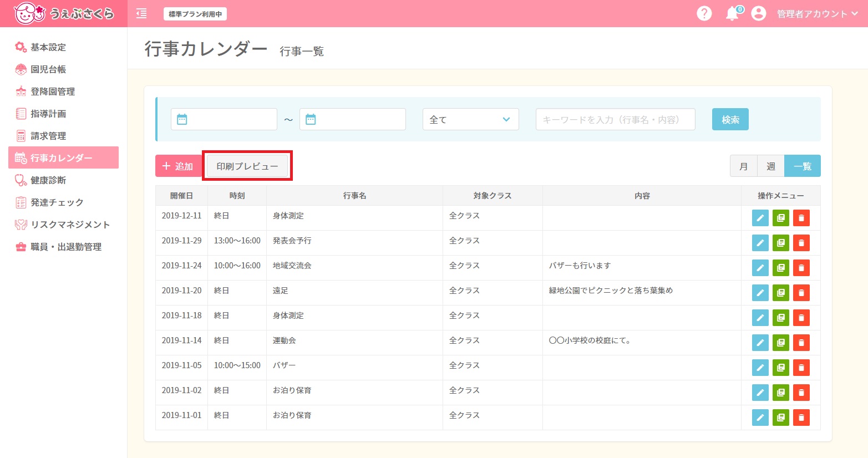
Task: Click end date calendar field
Action: pyautogui.click(x=353, y=119)
